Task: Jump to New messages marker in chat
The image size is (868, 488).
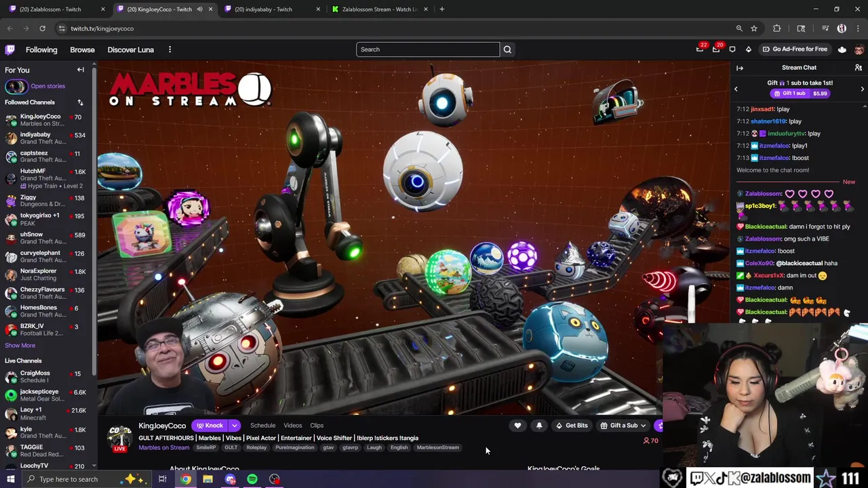Action: pos(849,182)
